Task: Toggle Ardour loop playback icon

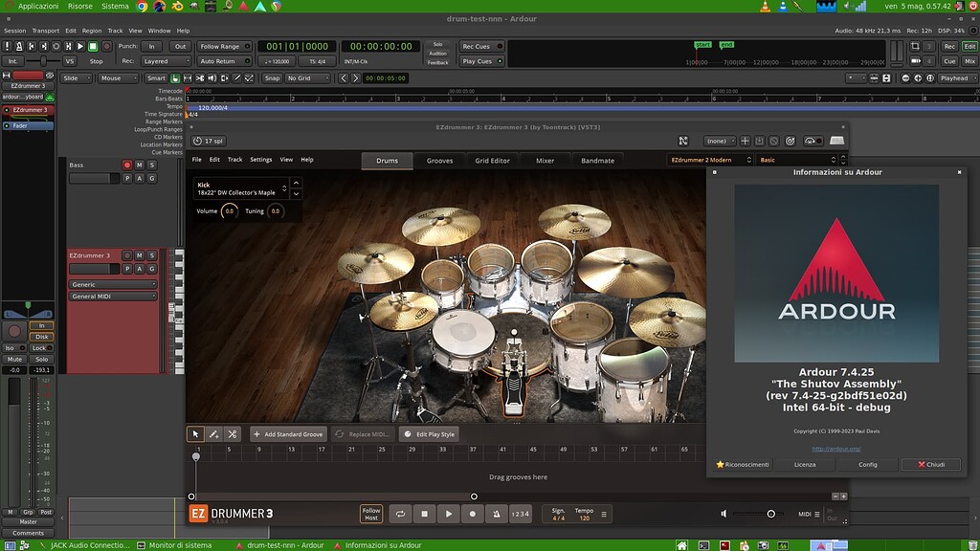Action: tap(56, 46)
